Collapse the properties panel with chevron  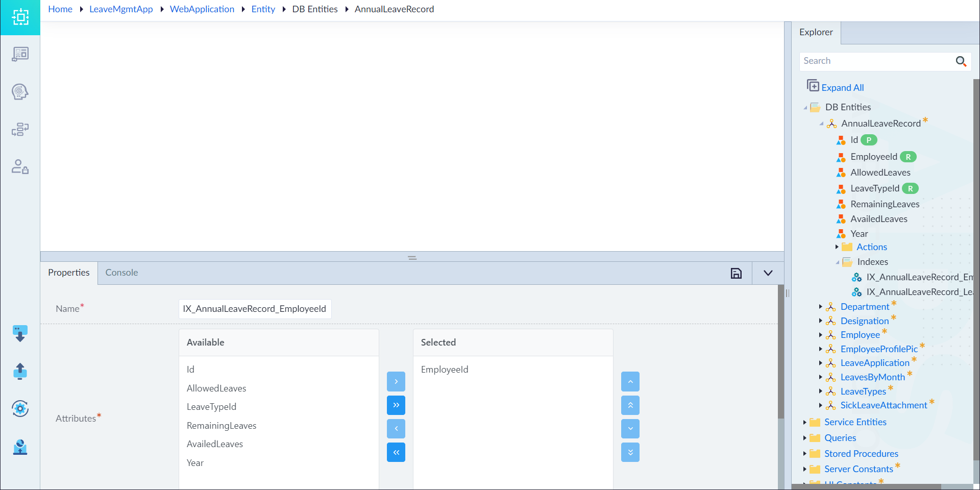tap(768, 273)
